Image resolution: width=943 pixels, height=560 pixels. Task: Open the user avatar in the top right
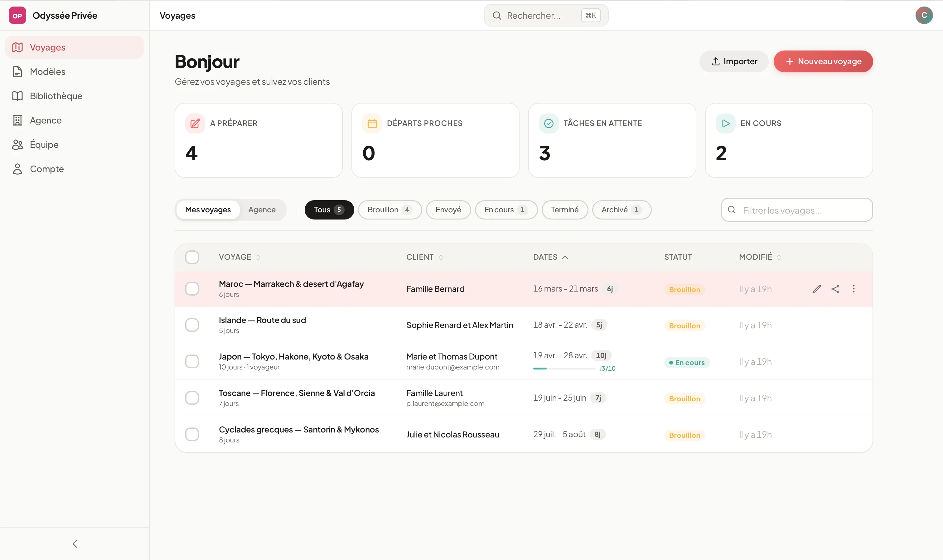[925, 15]
